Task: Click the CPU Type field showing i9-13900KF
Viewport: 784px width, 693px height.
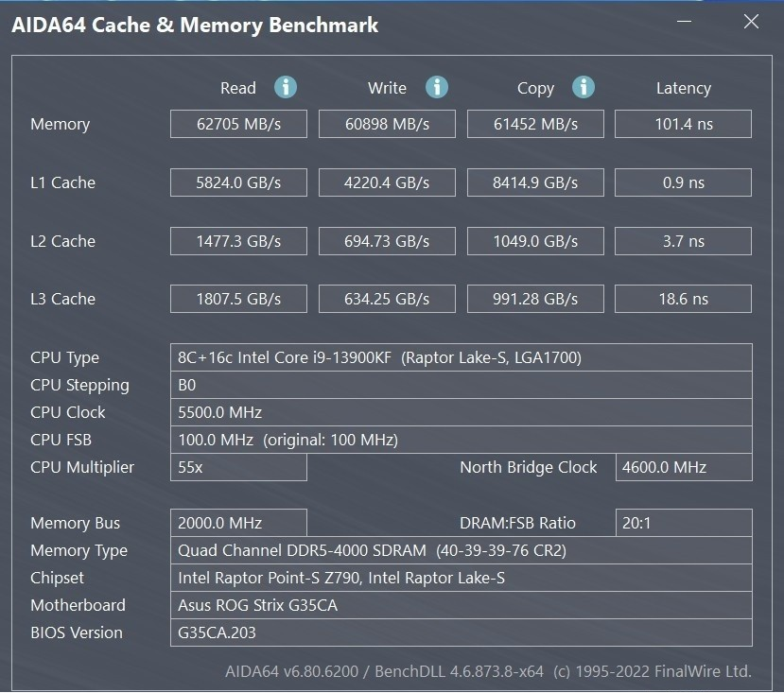Action: point(461,357)
